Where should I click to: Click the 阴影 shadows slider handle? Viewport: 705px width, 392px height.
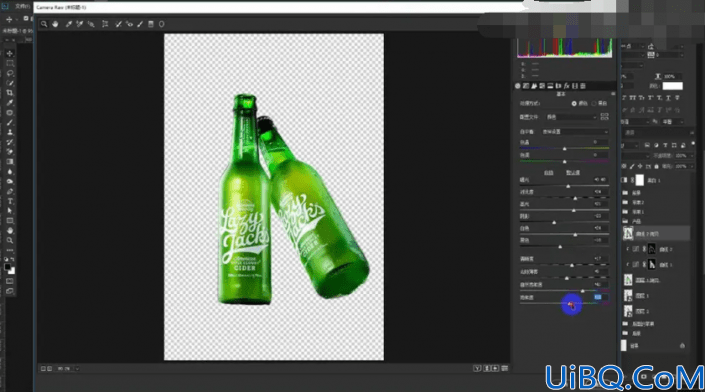point(554,223)
